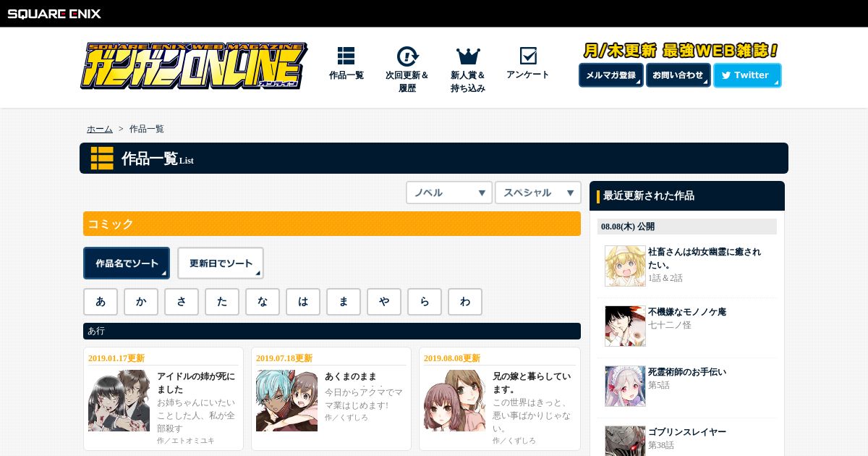The width and height of the screenshot is (868, 456).
Task: Jump to か row filter
Action: pos(141,302)
